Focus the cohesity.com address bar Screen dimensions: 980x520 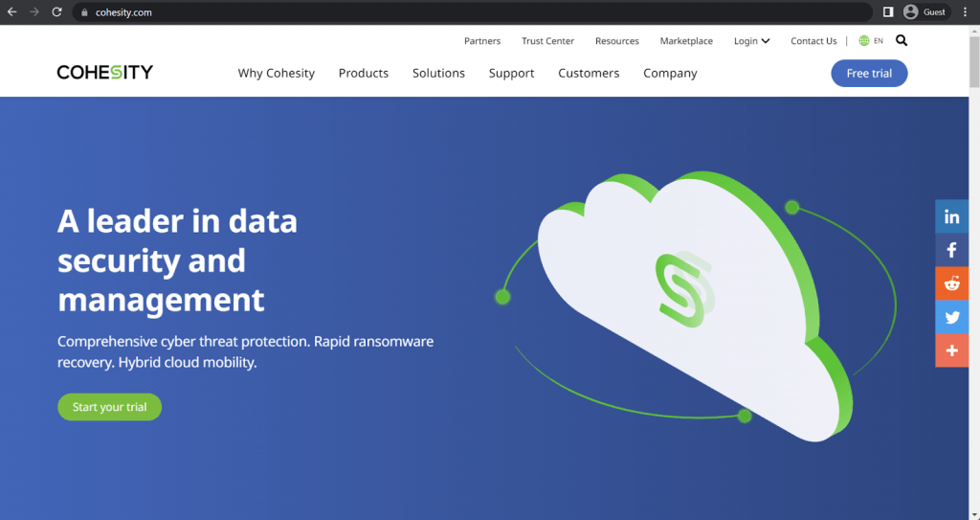click(x=473, y=11)
